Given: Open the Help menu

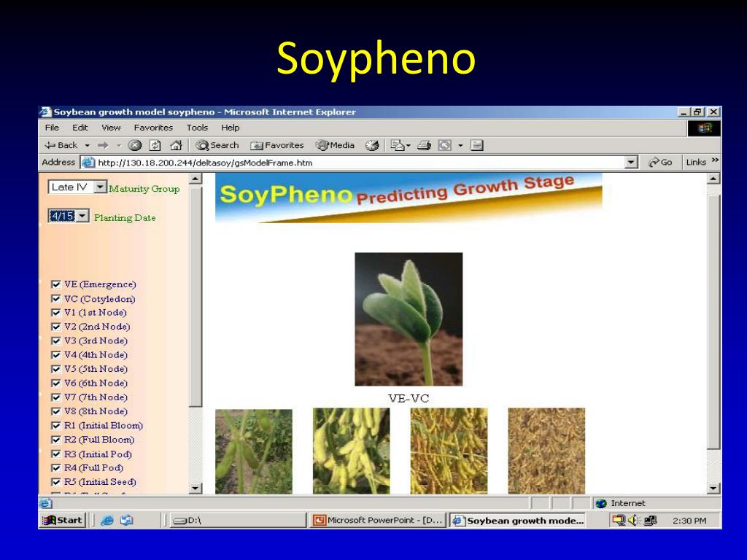Looking at the screenshot, I should (230, 128).
